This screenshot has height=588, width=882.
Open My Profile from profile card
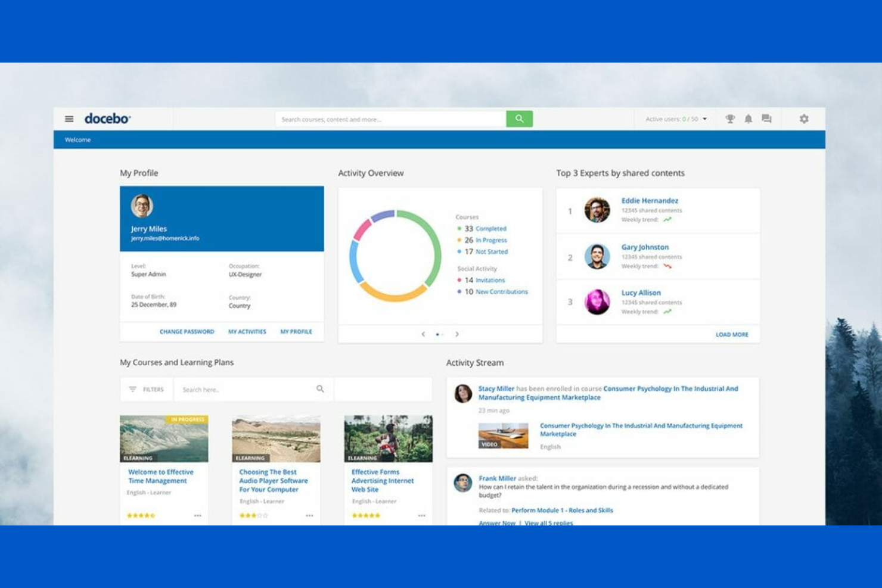click(x=296, y=332)
